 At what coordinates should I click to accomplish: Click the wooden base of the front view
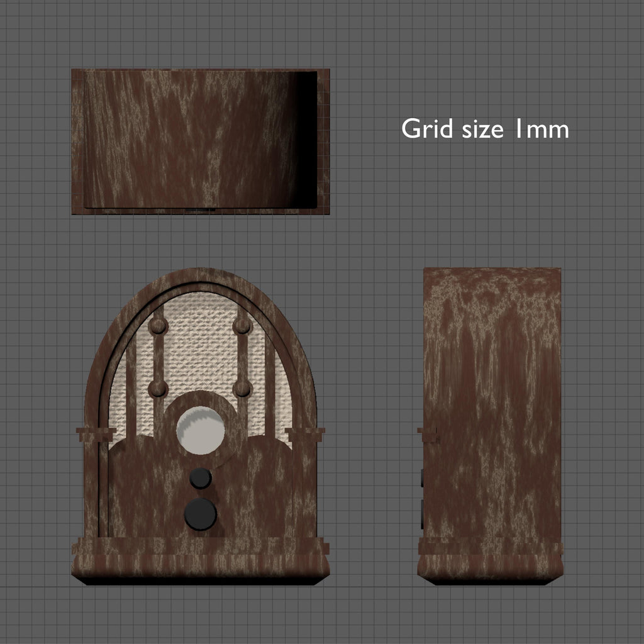click(x=201, y=563)
